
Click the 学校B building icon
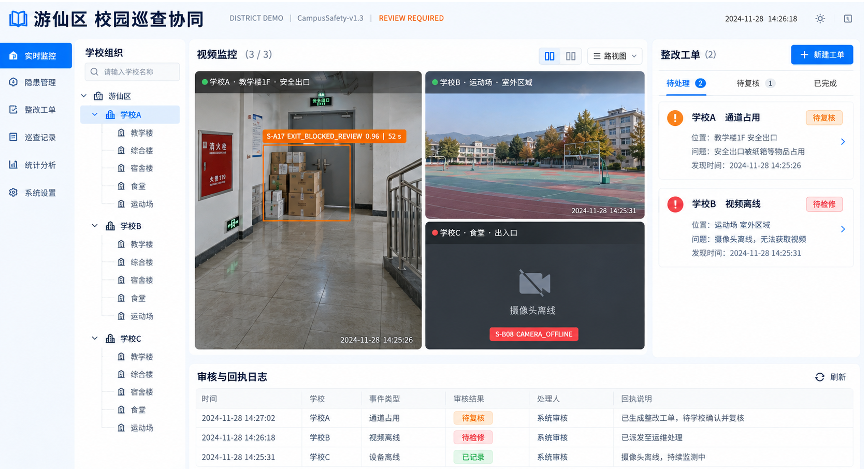[x=110, y=226]
